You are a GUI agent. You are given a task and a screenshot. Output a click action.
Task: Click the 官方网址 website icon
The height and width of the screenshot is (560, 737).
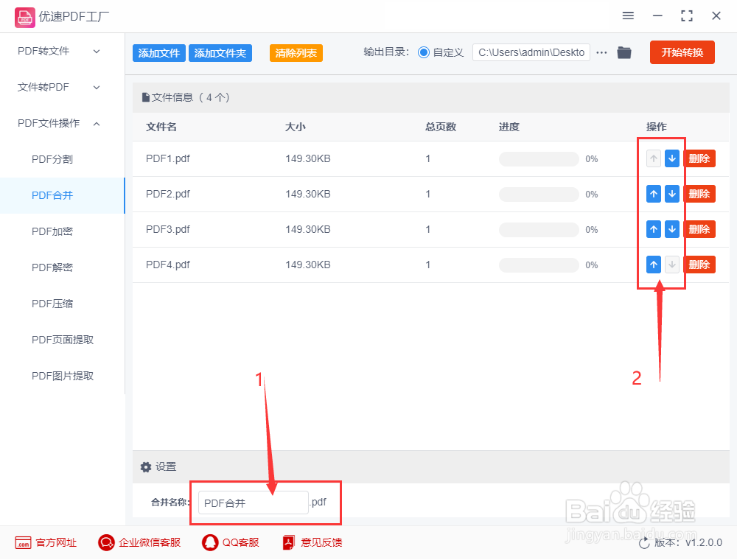[x=23, y=542]
